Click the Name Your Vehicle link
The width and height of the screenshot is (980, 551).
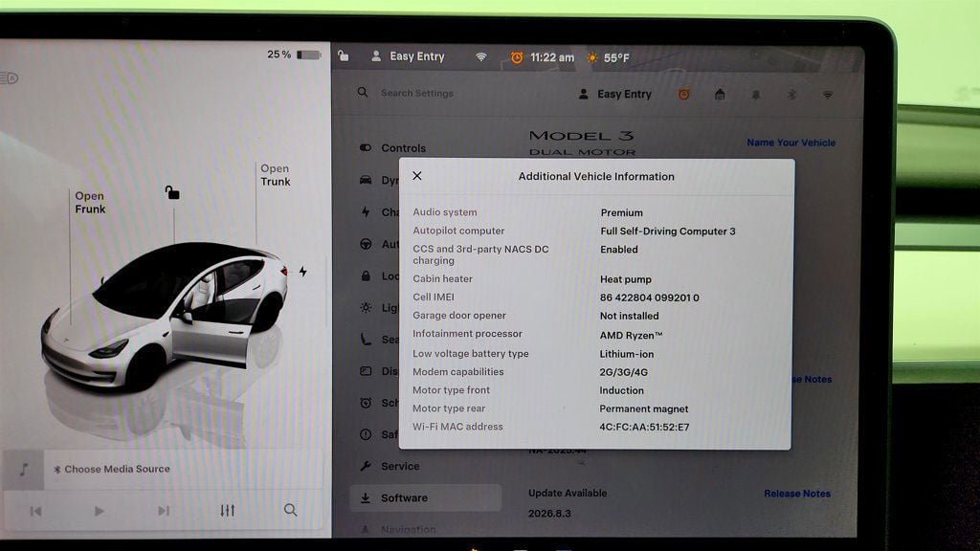coord(791,143)
